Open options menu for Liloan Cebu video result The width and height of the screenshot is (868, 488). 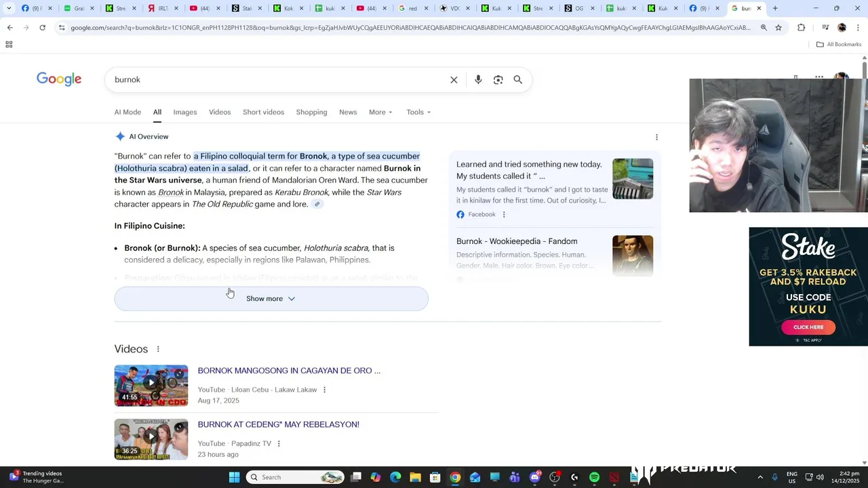click(324, 390)
